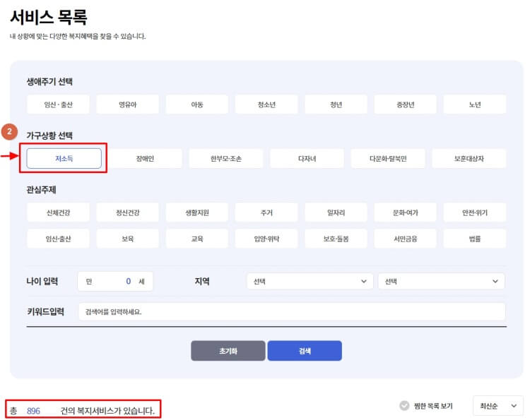530x420 pixels.
Task: Open the first region dropdown
Action: pos(310,281)
